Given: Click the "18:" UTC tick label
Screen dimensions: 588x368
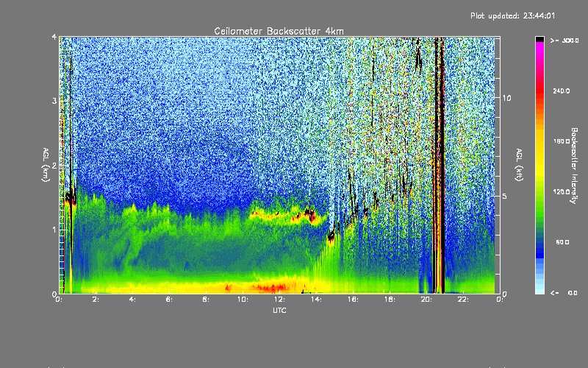Looking at the screenshot, I should pos(390,300).
